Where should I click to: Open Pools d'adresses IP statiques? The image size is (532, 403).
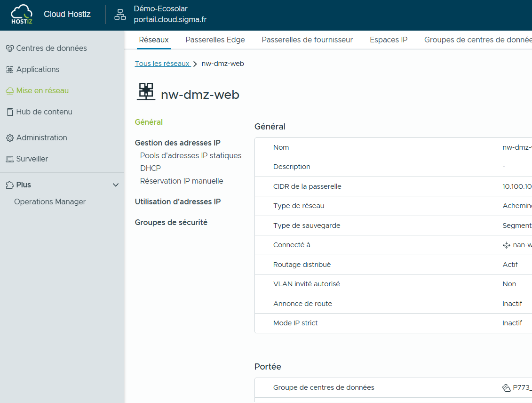coord(191,155)
